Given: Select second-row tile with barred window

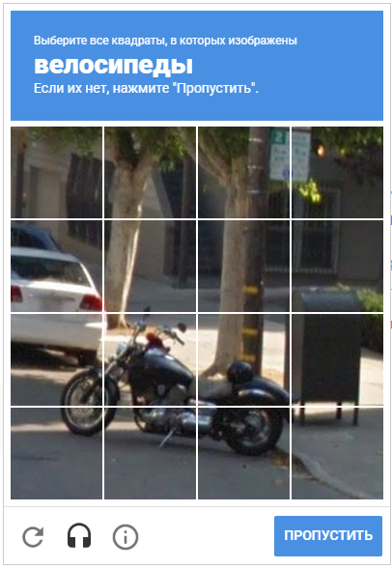Looking at the screenshot, I should pyautogui.click(x=337, y=266).
